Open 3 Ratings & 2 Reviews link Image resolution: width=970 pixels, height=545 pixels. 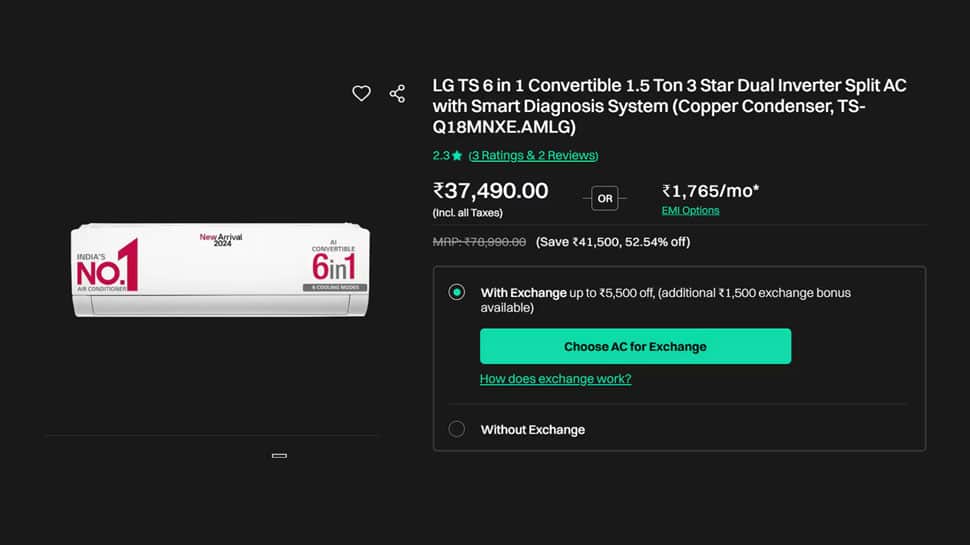[533, 156]
